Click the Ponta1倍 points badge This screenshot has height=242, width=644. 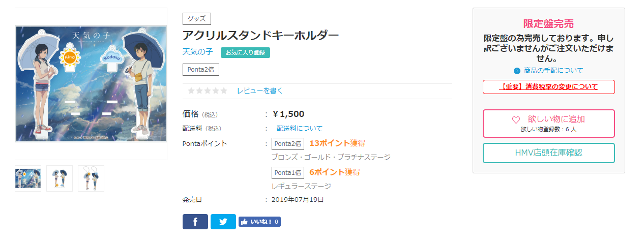pos(288,172)
